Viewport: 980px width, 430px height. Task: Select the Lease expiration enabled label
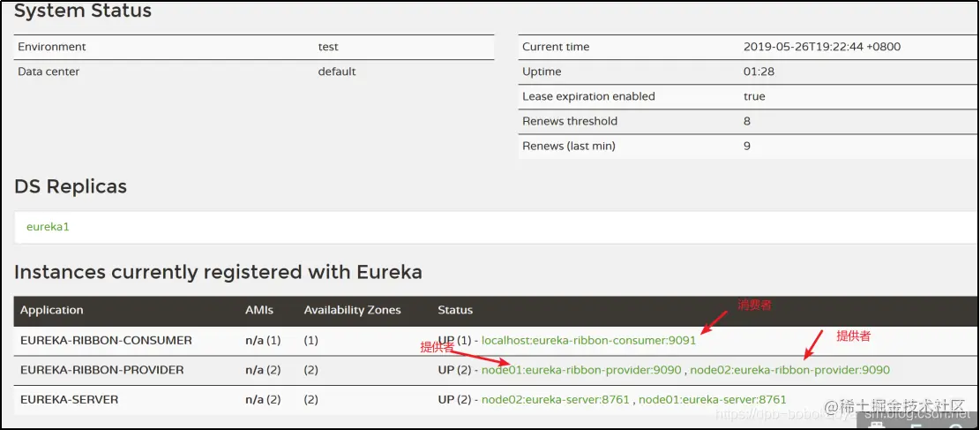tap(588, 96)
